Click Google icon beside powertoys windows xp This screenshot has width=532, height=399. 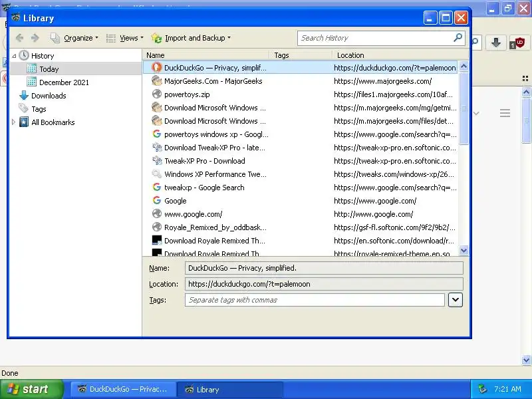click(156, 134)
